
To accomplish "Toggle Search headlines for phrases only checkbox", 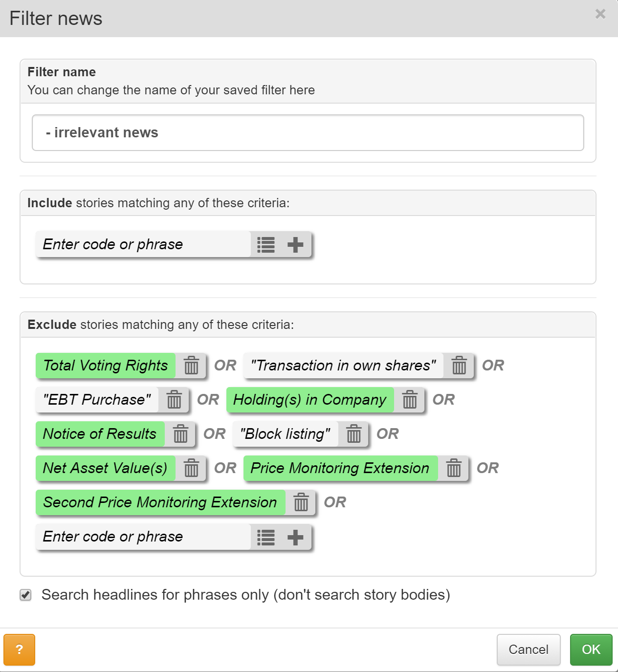I will [25, 595].
